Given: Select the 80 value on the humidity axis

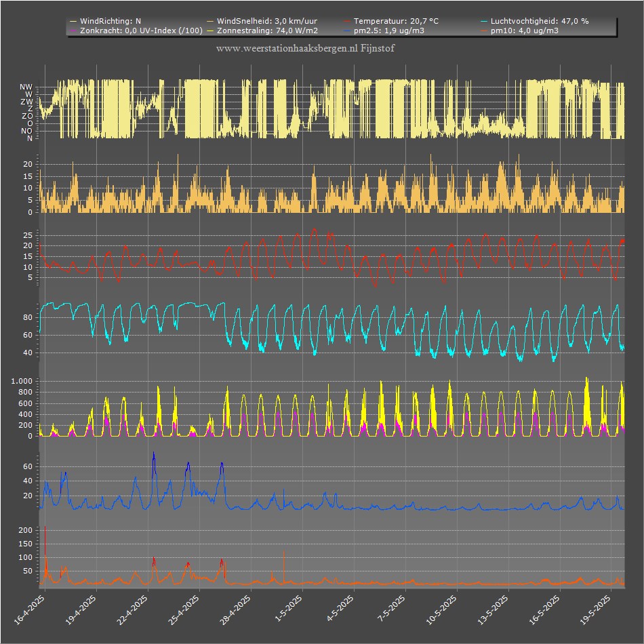Looking at the screenshot, I should coord(28,317).
